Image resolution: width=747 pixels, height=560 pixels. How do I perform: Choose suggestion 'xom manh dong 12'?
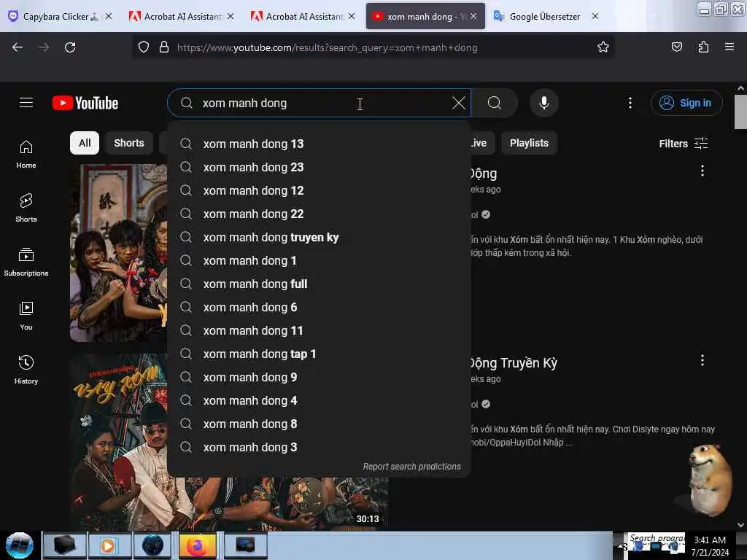pos(319,190)
